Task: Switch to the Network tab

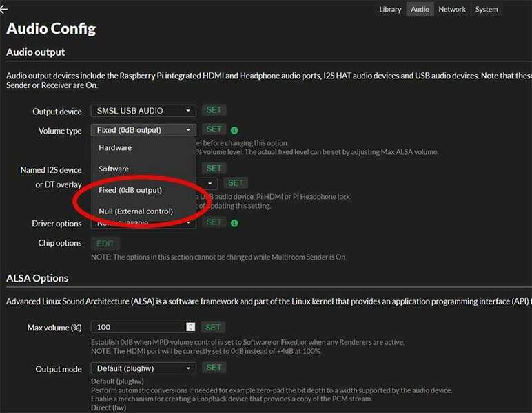Action: (452, 10)
